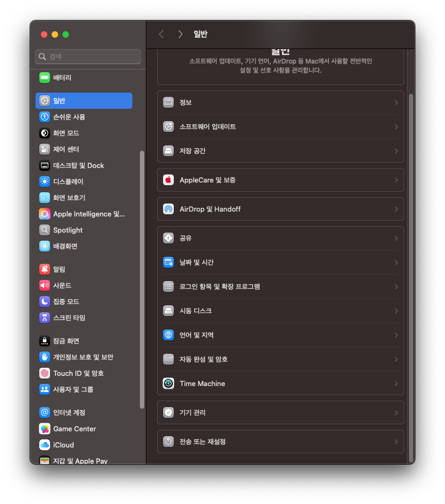Select 시동 디스크 settings row
This screenshot has height=504, width=445.
pyautogui.click(x=280, y=311)
